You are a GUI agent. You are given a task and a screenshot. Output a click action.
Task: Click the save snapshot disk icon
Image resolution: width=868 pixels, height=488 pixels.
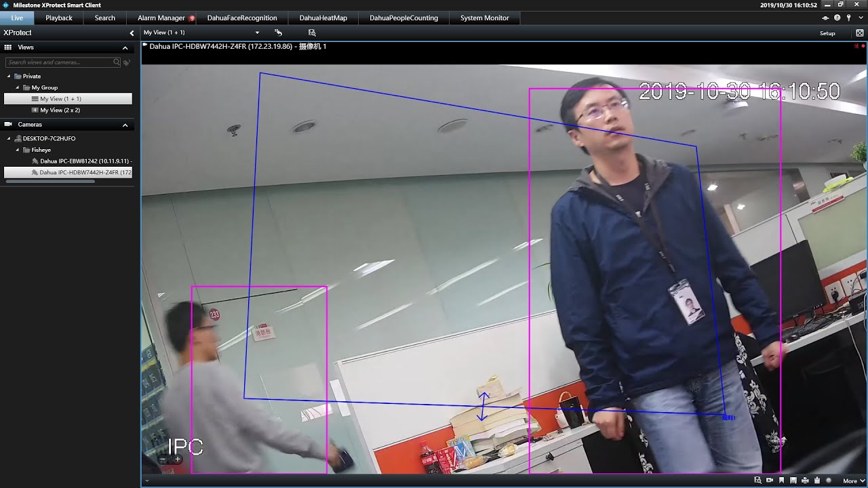click(793, 481)
